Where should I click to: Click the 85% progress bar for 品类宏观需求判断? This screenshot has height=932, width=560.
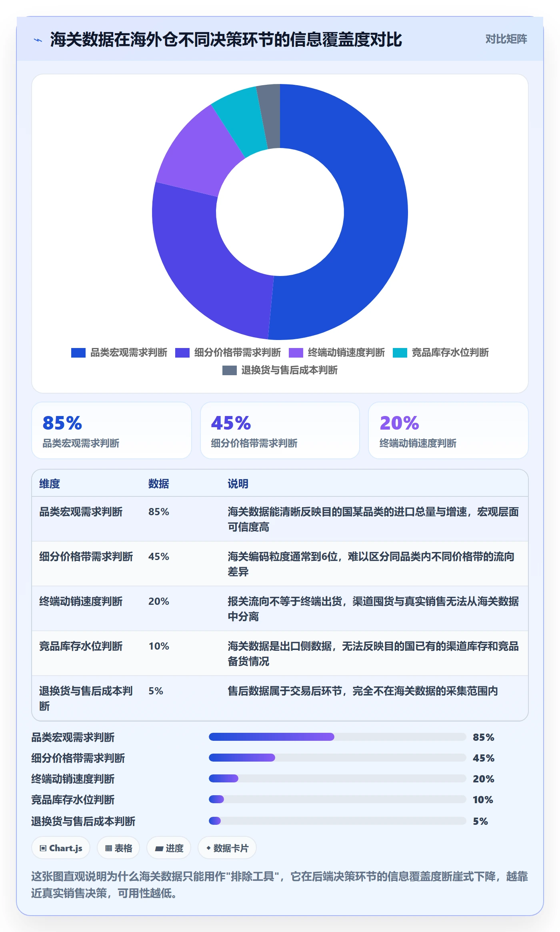(338, 737)
